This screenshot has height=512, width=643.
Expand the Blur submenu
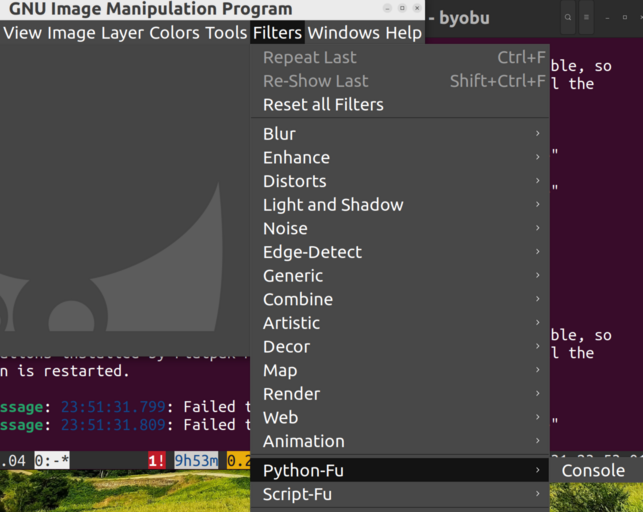(400, 134)
